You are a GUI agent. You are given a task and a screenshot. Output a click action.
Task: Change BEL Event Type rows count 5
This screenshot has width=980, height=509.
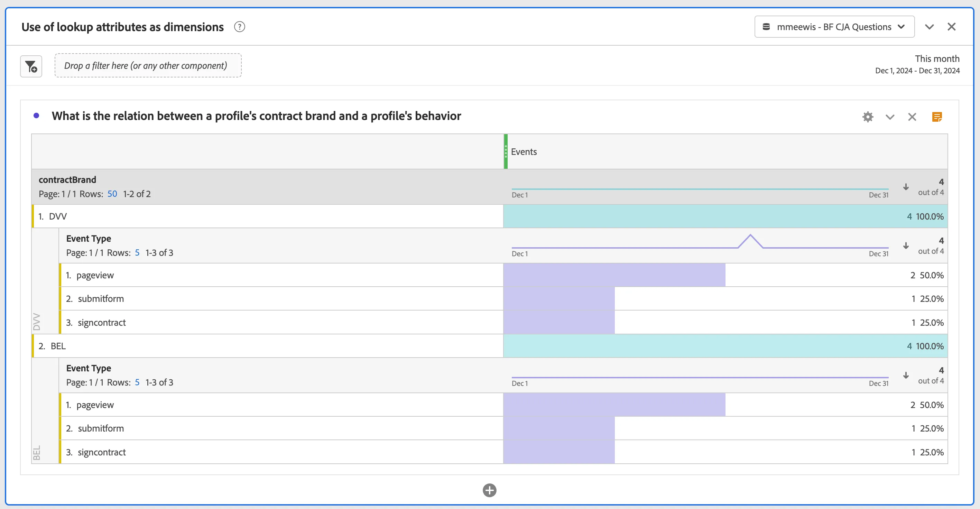[137, 383]
